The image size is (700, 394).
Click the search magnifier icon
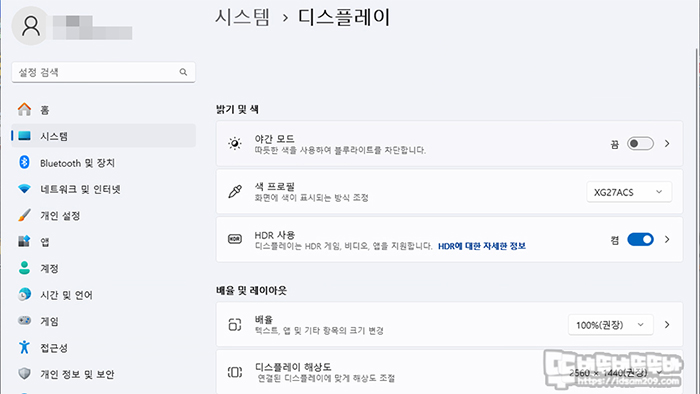tap(183, 72)
